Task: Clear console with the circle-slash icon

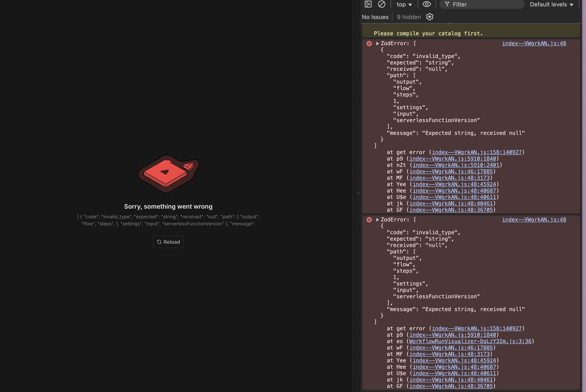Action: point(381,4)
